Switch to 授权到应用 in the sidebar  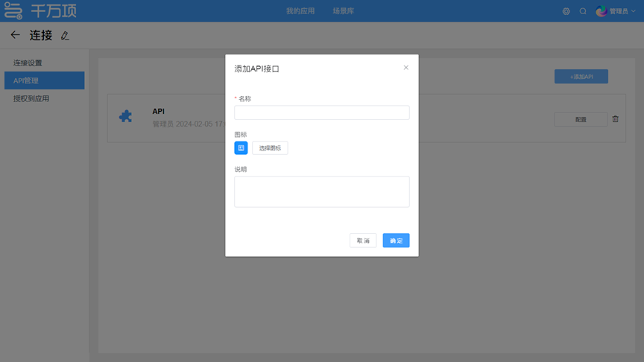tap(31, 98)
